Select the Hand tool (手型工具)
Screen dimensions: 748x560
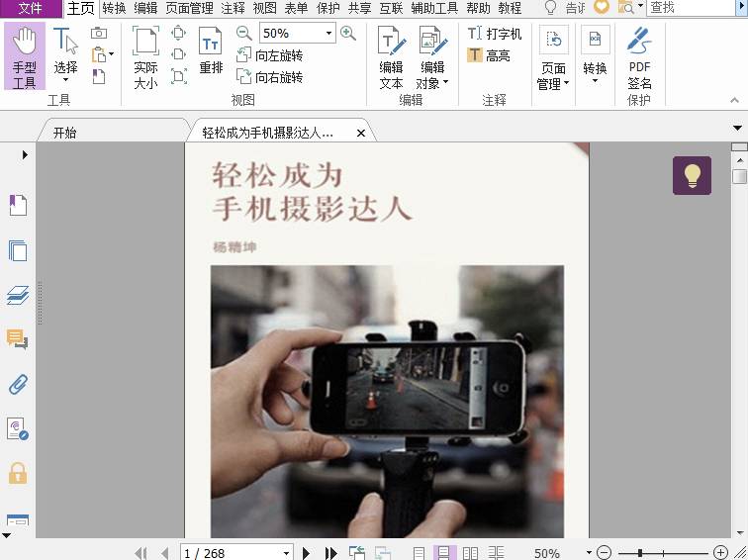(25, 57)
